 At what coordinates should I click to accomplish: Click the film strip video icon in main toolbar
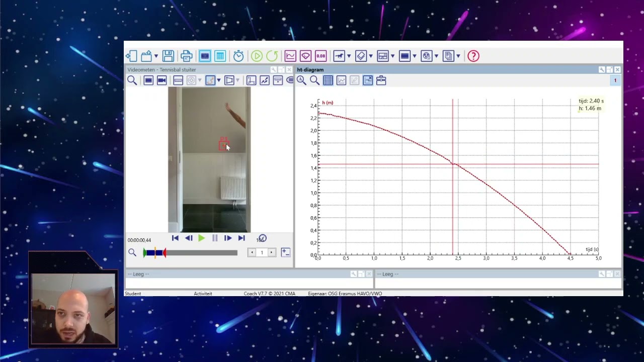(x=405, y=56)
